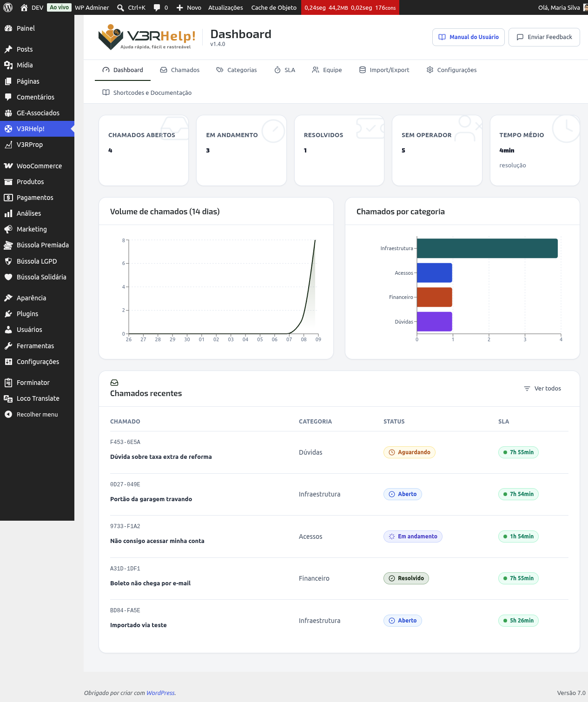Switch to the Import/Export tab
588x702 pixels.
[384, 70]
